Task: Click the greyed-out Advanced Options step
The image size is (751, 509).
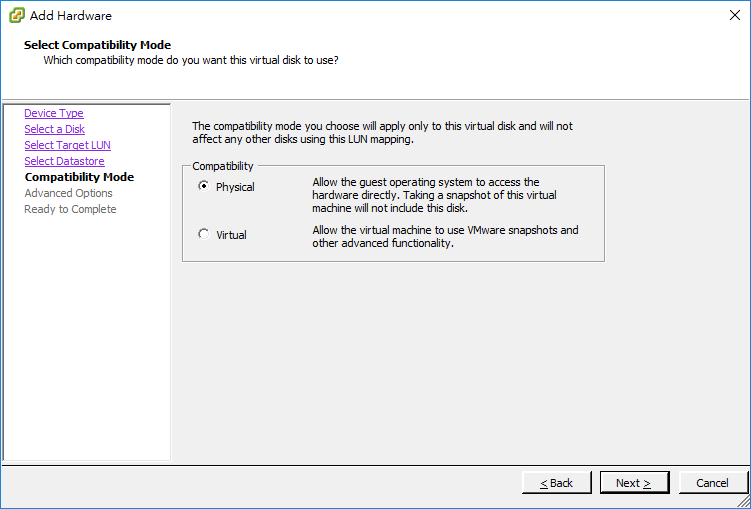Action: [x=68, y=193]
